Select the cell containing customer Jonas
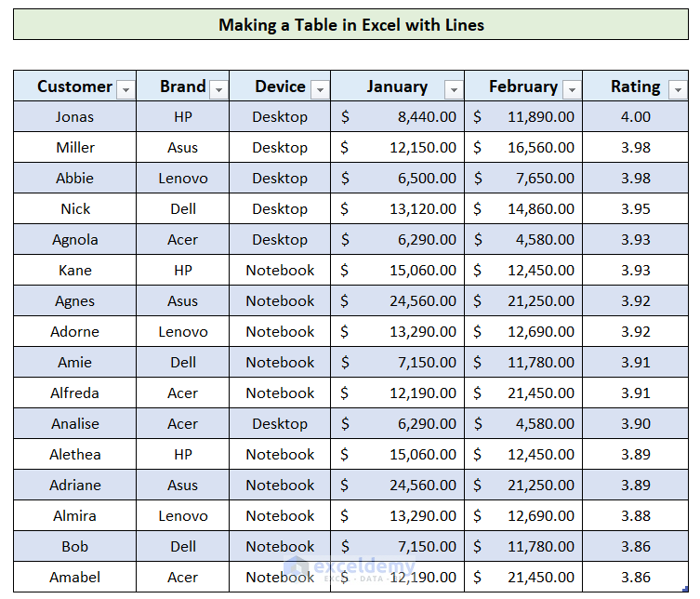Screen dimensions: 700x599 [74, 116]
